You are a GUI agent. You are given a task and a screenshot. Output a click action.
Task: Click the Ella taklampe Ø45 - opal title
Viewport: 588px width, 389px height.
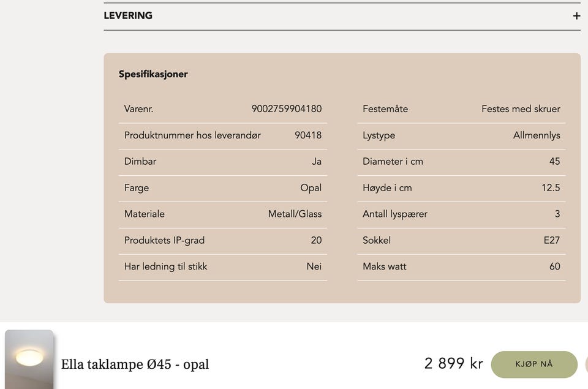135,364
